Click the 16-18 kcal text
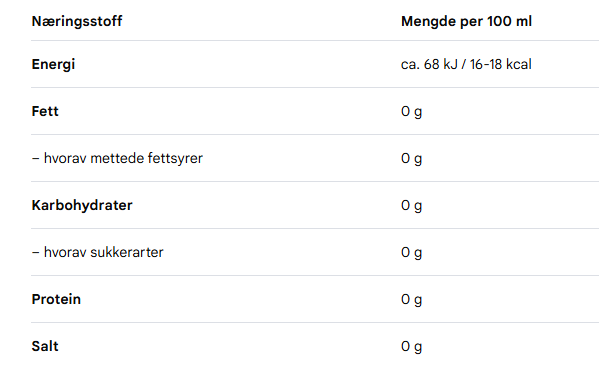Image resolution: width=599 pixels, height=378 pixels. point(500,64)
